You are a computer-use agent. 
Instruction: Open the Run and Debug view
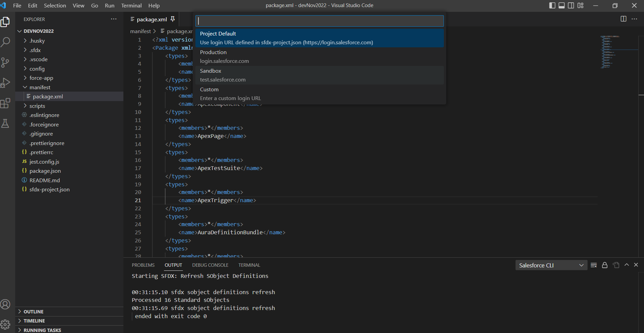click(x=5, y=83)
